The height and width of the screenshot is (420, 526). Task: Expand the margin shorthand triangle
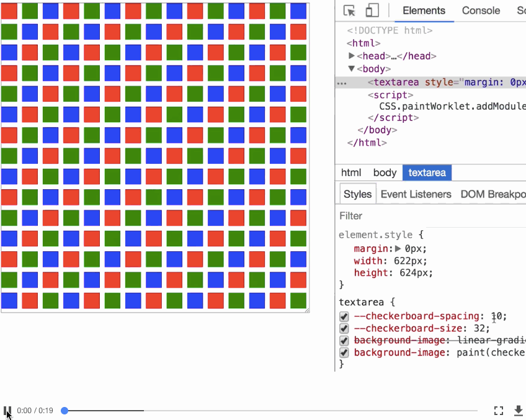click(398, 249)
